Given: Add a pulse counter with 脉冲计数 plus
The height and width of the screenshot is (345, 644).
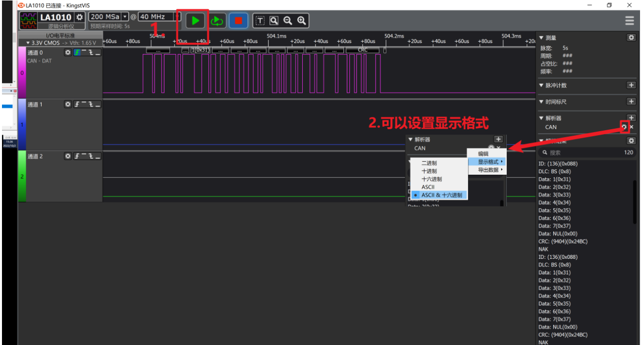Looking at the screenshot, I should (x=631, y=85).
